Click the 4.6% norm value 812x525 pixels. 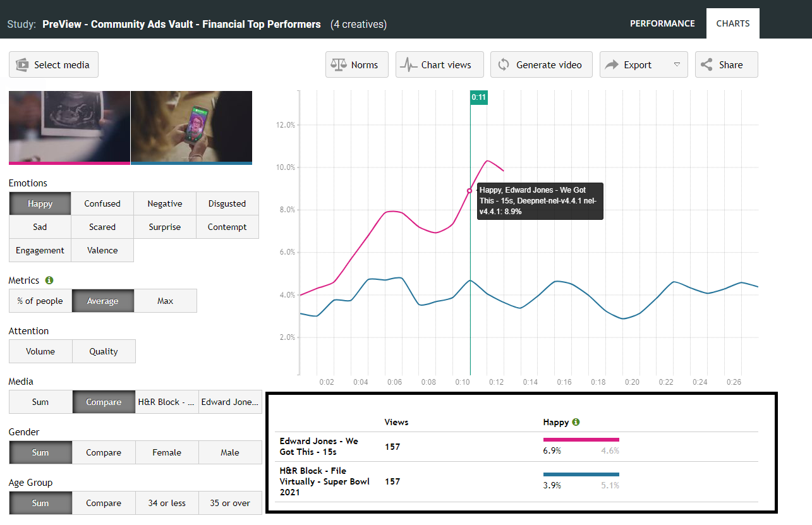pos(610,450)
